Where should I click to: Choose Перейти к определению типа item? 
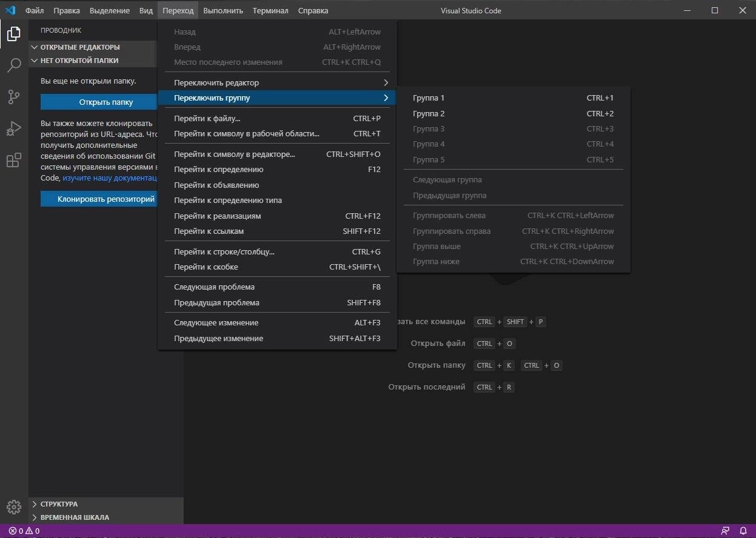click(x=277, y=201)
